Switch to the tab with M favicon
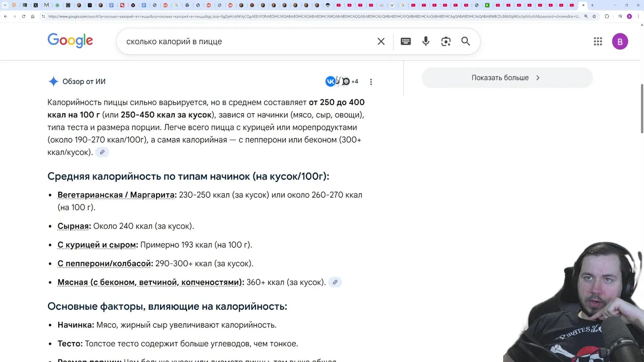The height and width of the screenshot is (362, 644). 46,5
